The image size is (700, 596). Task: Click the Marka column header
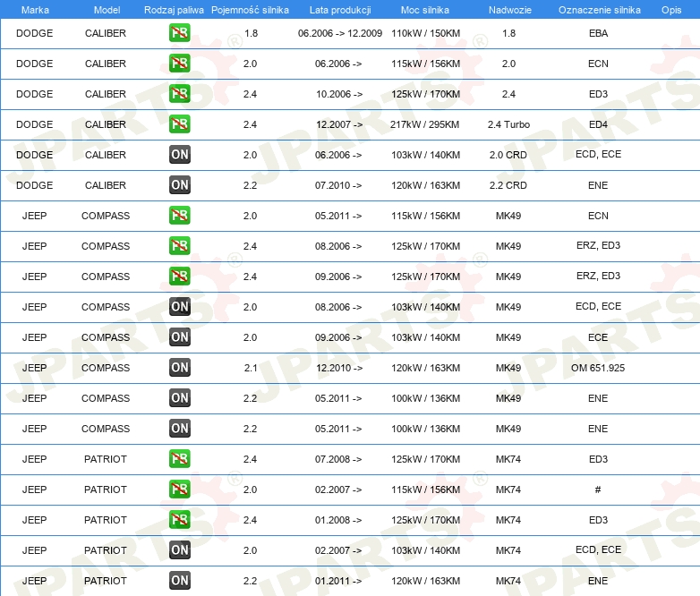[35, 10]
